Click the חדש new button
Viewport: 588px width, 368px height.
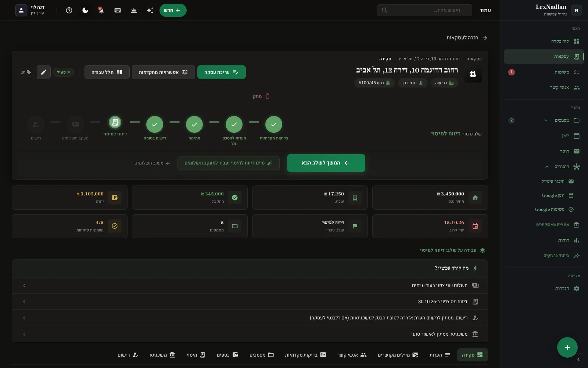pyautogui.click(x=173, y=10)
